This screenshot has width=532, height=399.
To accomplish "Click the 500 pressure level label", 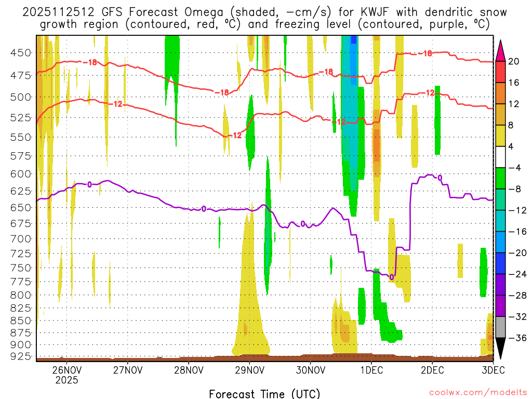I will (x=21, y=97).
